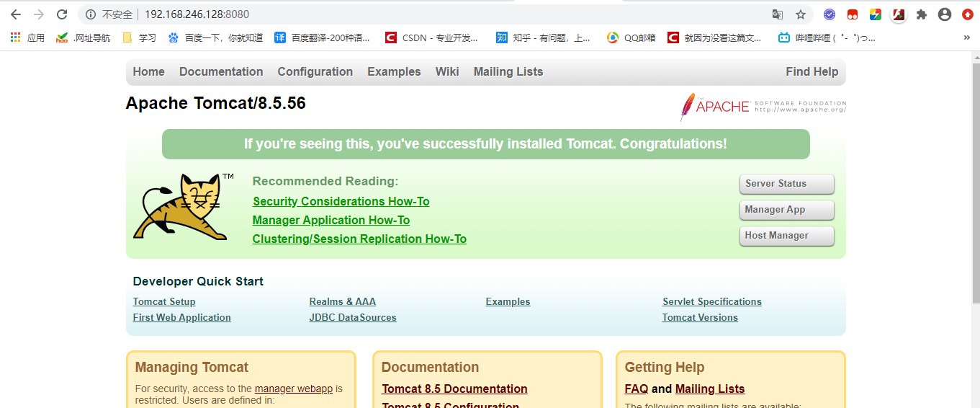Open the 百度翻译 bookmark

(x=323, y=37)
